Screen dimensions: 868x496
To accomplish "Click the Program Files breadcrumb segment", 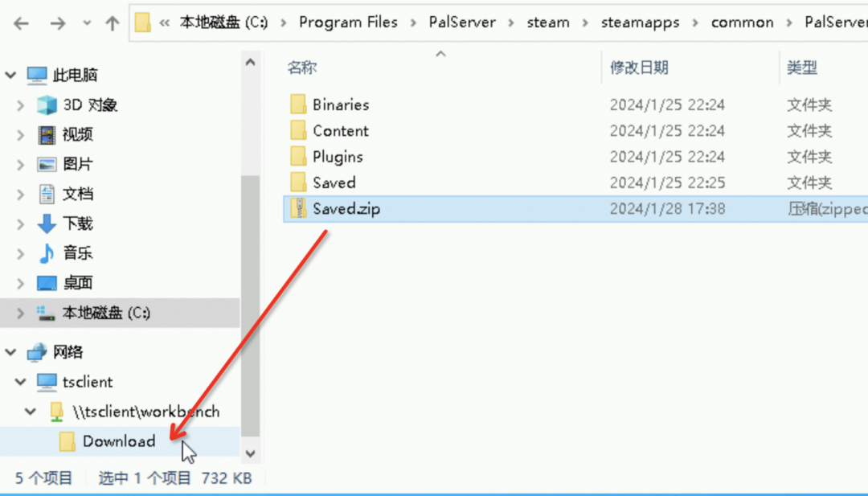I will click(x=348, y=23).
